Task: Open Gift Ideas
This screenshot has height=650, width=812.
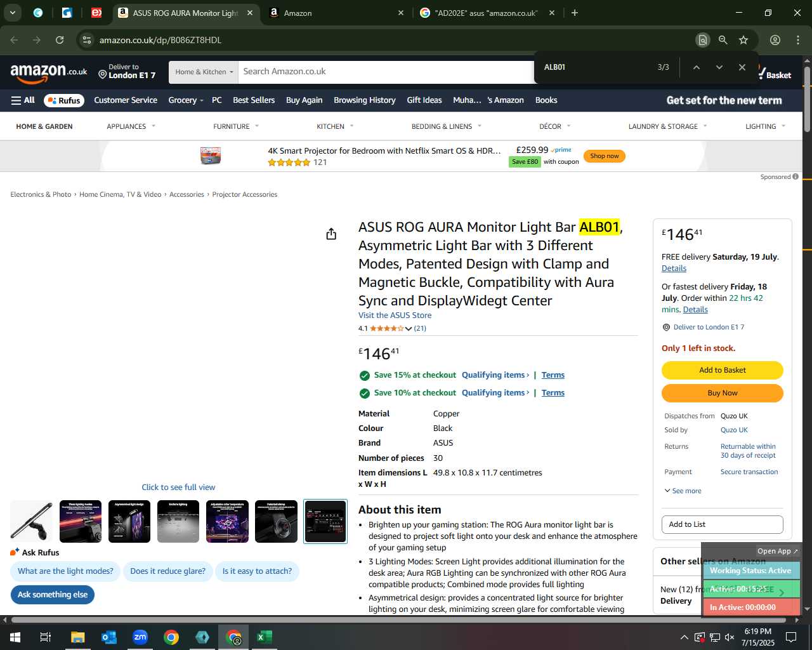Action: [x=424, y=100]
